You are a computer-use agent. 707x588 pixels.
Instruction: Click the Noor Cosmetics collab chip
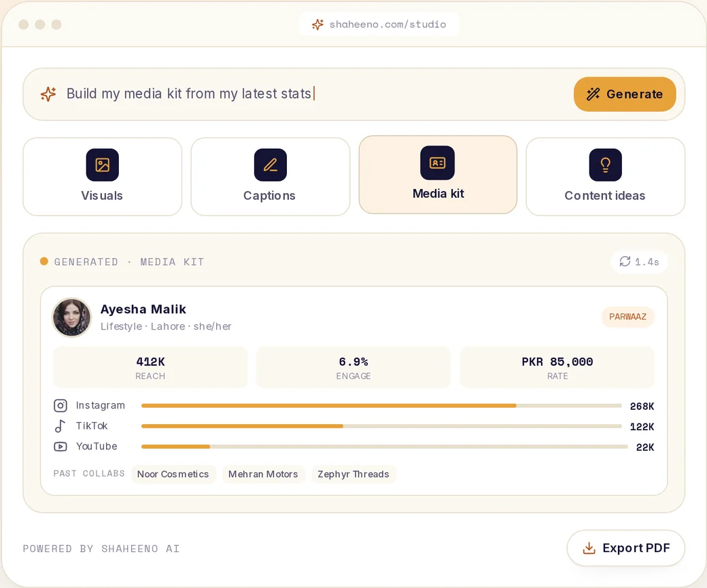click(x=173, y=474)
